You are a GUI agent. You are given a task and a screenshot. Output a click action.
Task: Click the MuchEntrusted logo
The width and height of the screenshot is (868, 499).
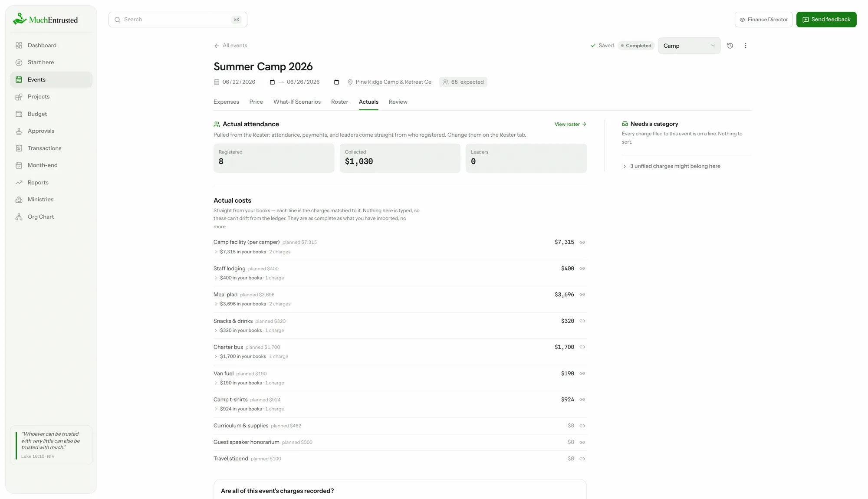pyautogui.click(x=45, y=19)
